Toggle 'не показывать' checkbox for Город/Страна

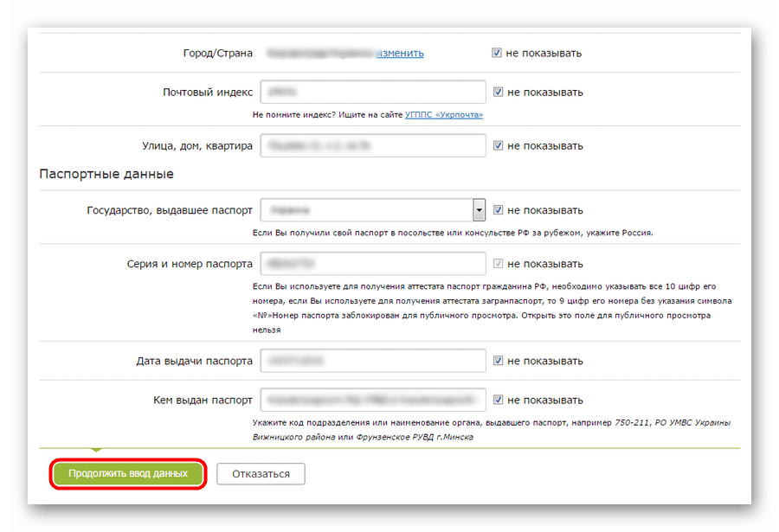496,53
